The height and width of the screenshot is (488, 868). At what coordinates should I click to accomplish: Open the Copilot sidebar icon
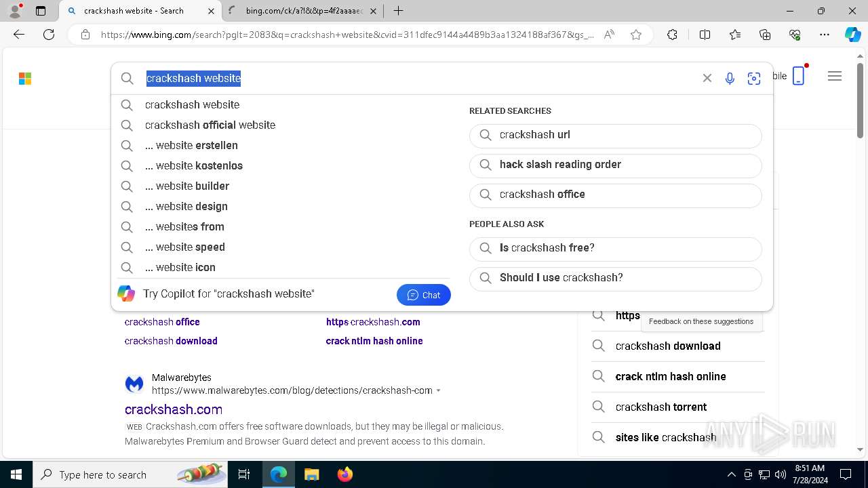click(x=852, y=35)
